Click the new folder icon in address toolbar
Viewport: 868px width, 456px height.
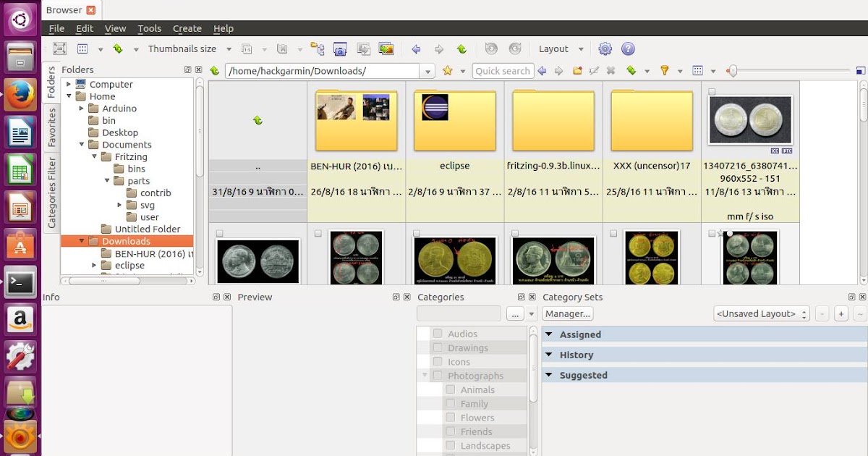point(577,71)
